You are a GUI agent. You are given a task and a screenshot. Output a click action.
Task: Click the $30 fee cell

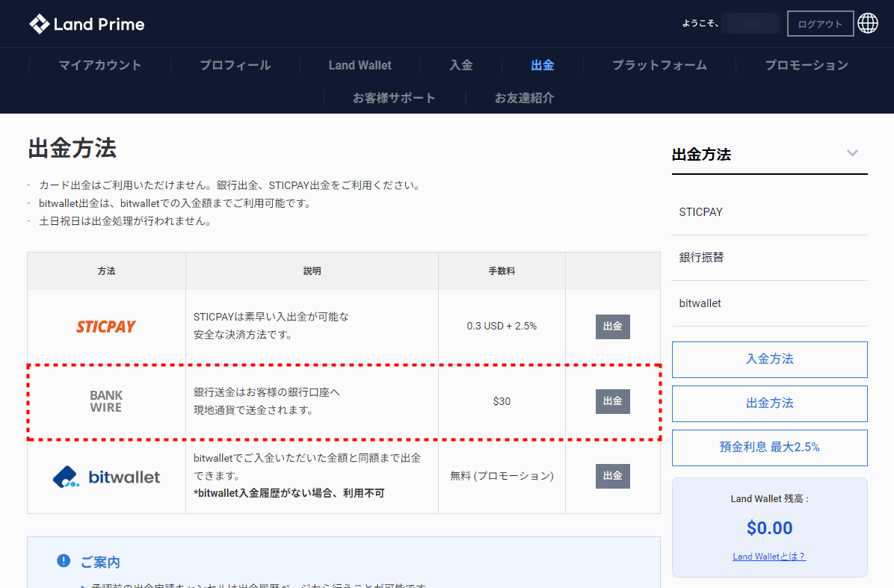502,402
